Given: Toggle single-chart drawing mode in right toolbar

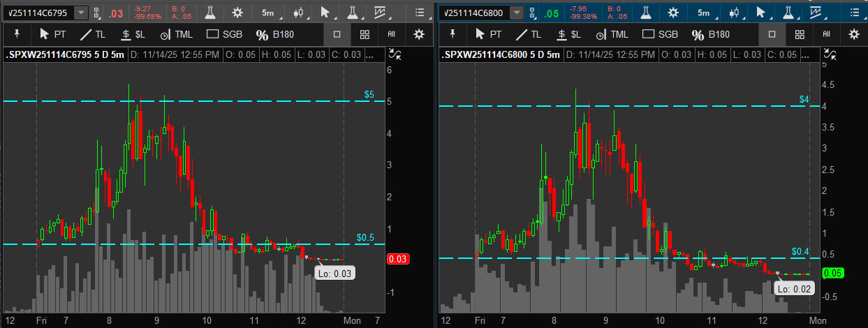Looking at the screenshot, I should click(772, 34).
